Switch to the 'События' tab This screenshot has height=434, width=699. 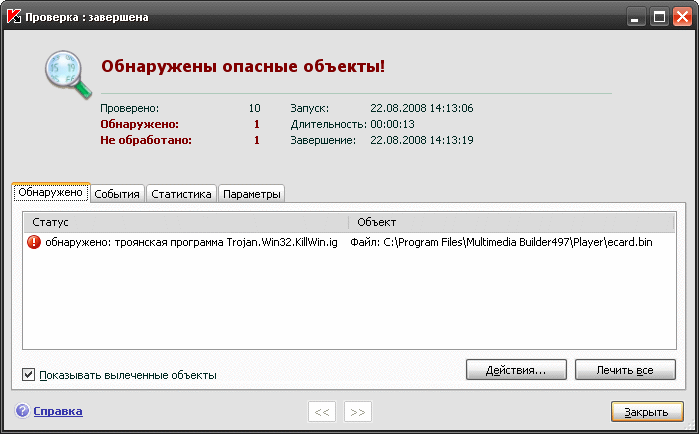[117, 194]
